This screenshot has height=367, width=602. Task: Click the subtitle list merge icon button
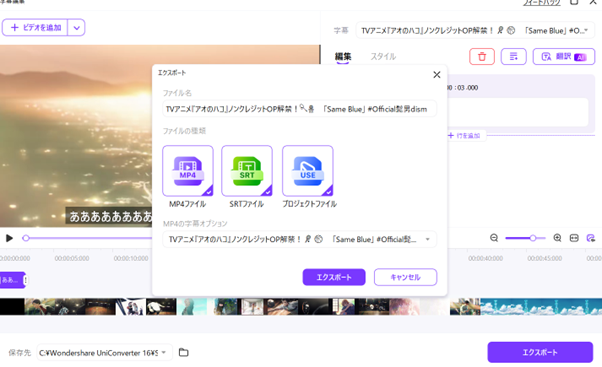click(513, 57)
